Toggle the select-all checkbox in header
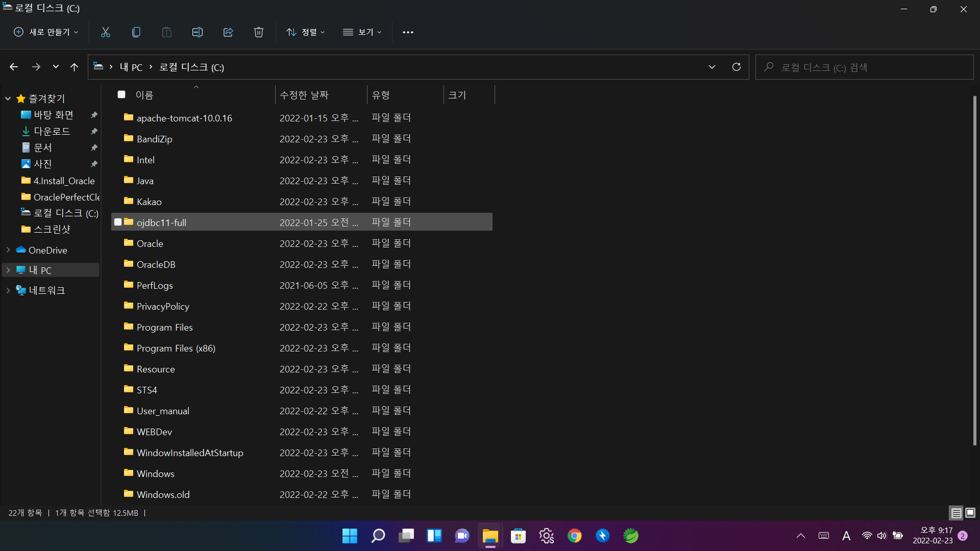Viewport: 980px width, 551px height. [x=121, y=94]
